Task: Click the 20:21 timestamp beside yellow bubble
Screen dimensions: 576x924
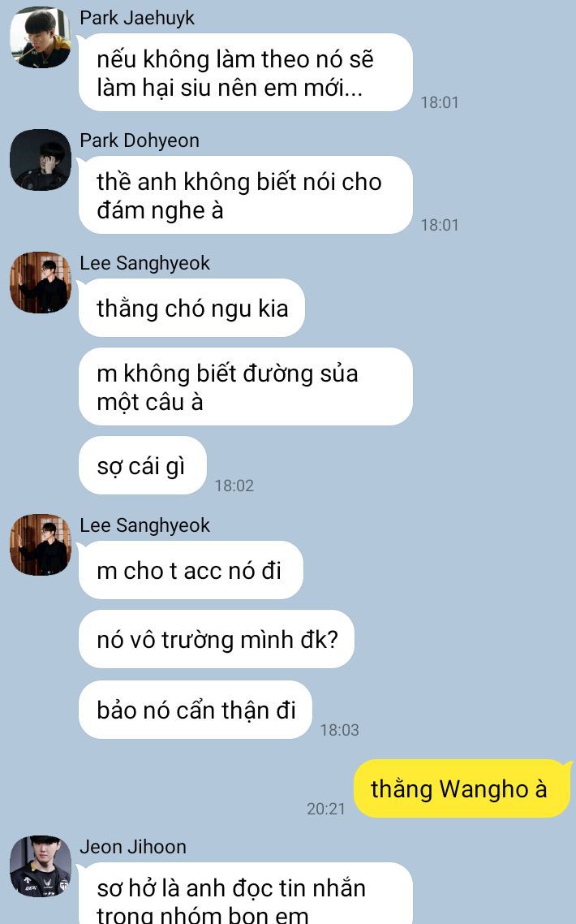Action: (325, 809)
